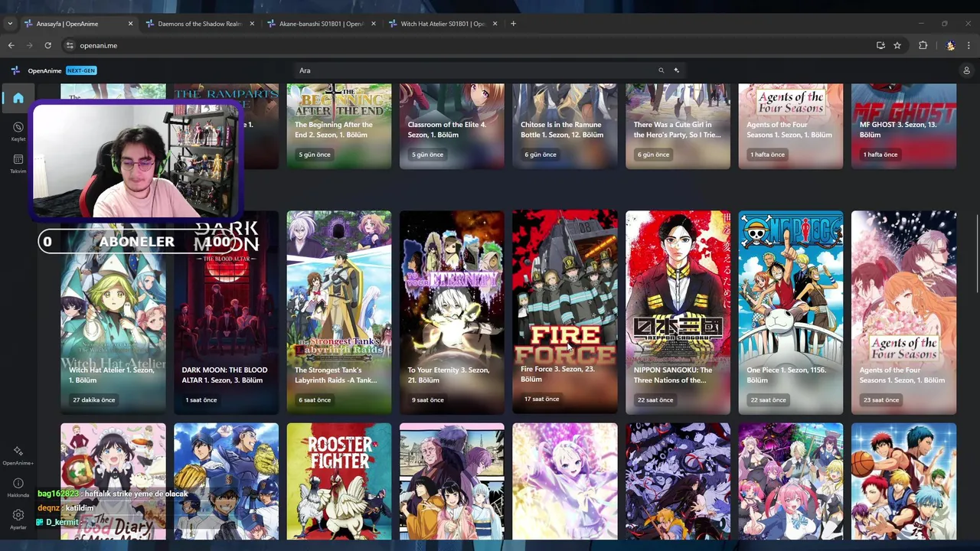Open MF GHOST 3. Sezon card
This screenshot has height=551, width=980.
point(903,126)
